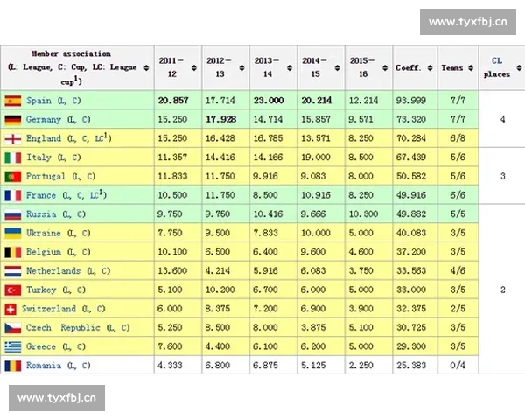Click the Switzerland flag icon
This screenshot has height=420, width=525.
point(13,309)
